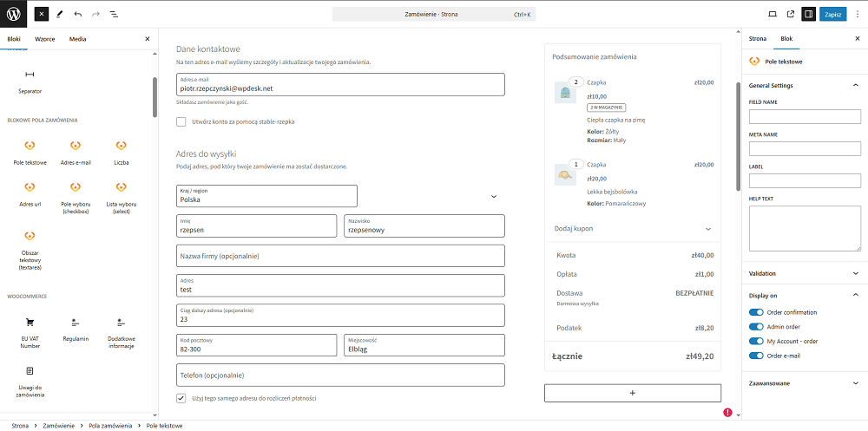Switch to the Wzorce tab
Image resolution: width=868 pixels, height=431 pixels.
coord(44,39)
